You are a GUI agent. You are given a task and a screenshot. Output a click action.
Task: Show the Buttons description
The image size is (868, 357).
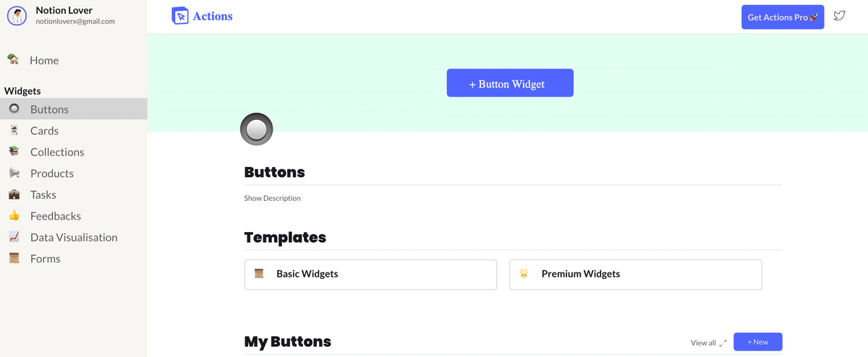(x=272, y=198)
